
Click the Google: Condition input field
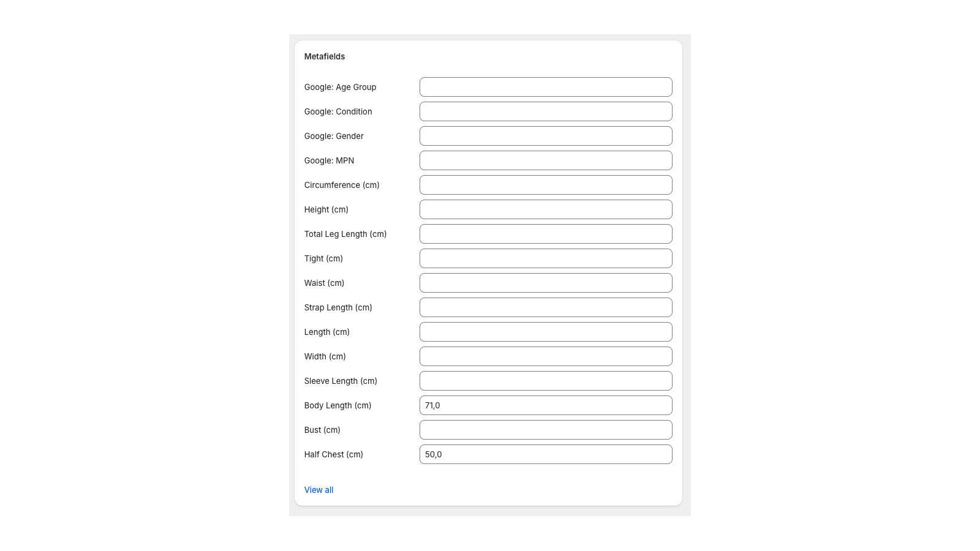pyautogui.click(x=545, y=111)
